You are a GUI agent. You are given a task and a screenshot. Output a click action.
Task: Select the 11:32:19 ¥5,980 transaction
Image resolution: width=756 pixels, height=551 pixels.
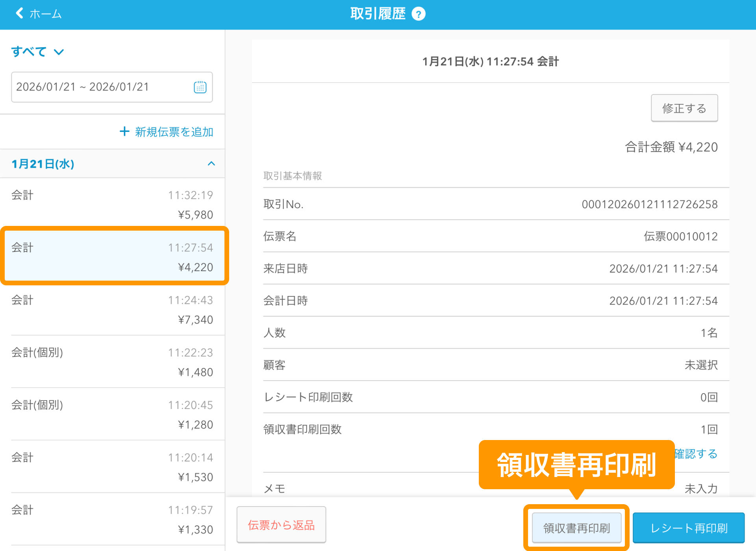(112, 204)
